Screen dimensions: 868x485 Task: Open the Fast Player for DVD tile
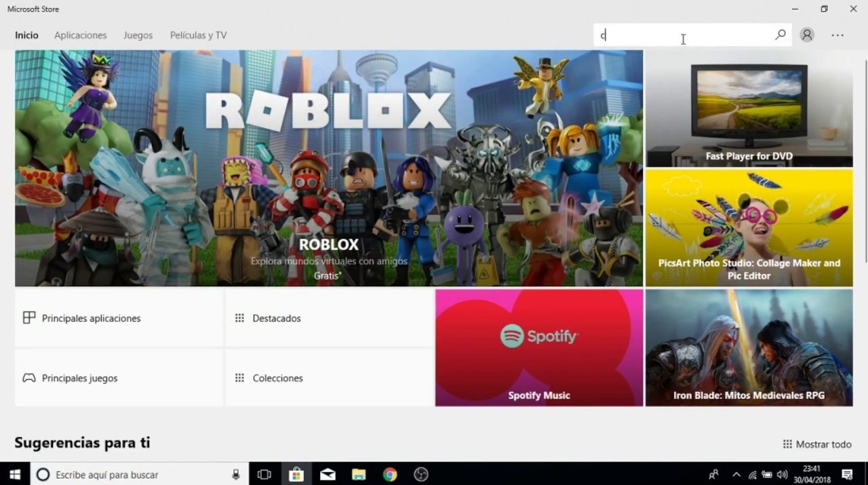(749, 109)
